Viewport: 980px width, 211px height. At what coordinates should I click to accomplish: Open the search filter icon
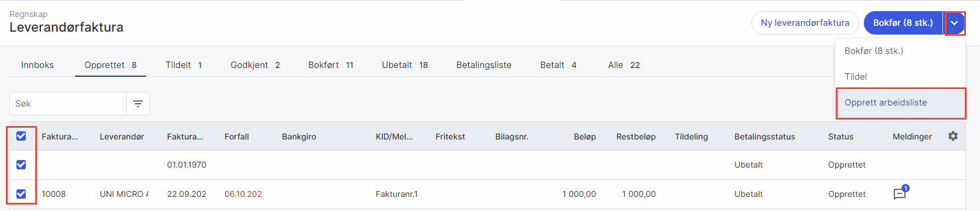138,104
